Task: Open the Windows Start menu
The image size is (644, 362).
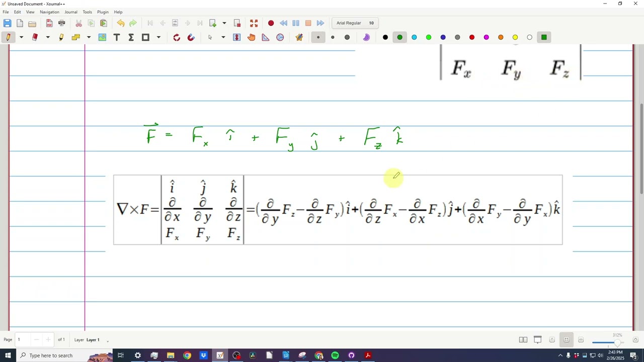Action: (8, 355)
